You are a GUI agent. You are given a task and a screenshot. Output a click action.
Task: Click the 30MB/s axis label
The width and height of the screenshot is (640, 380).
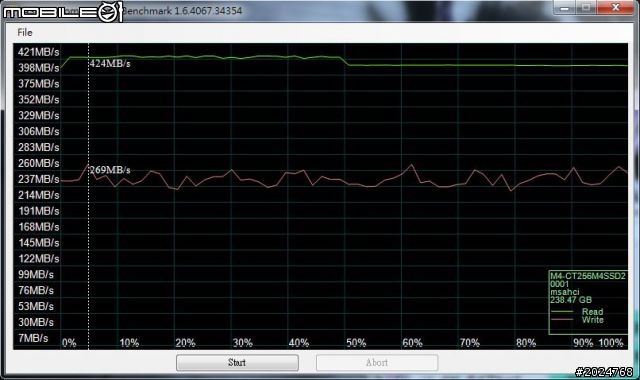tap(36, 322)
